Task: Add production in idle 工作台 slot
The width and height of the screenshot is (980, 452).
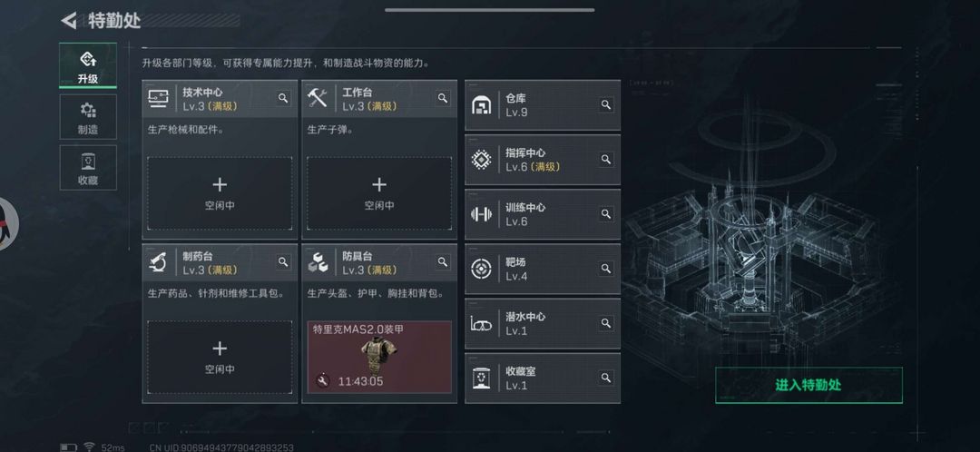Action: [x=378, y=193]
